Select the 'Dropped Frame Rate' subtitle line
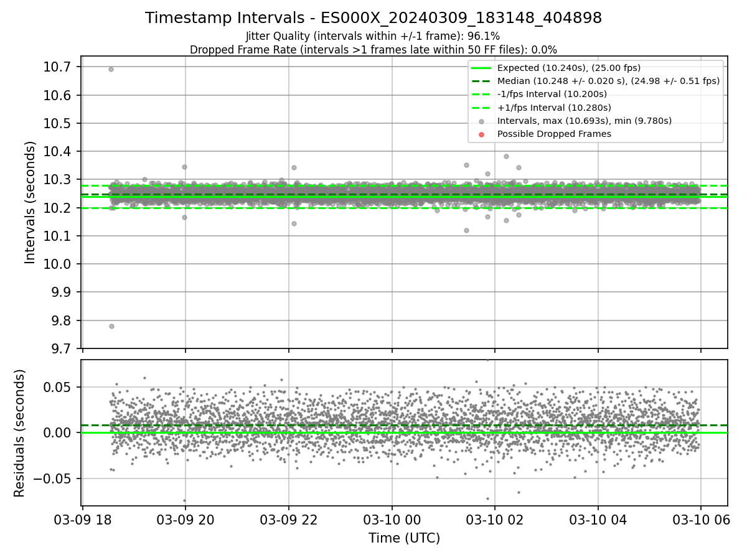 click(374, 49)
